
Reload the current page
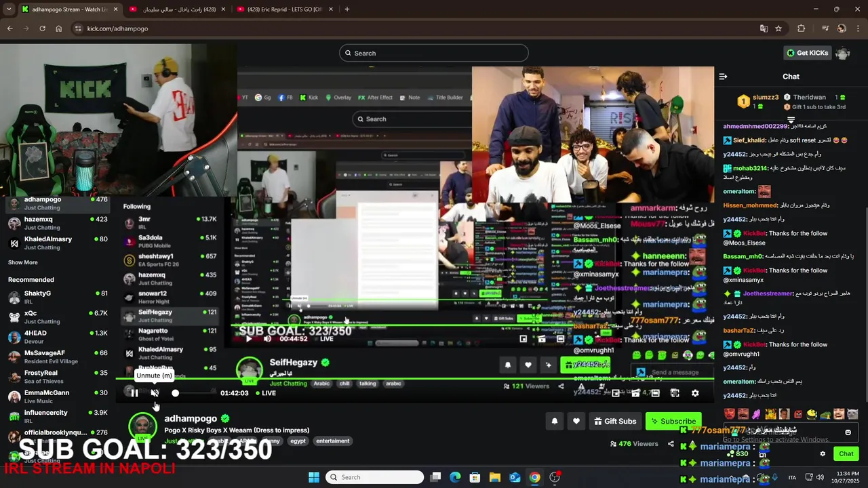pos(42,28)
